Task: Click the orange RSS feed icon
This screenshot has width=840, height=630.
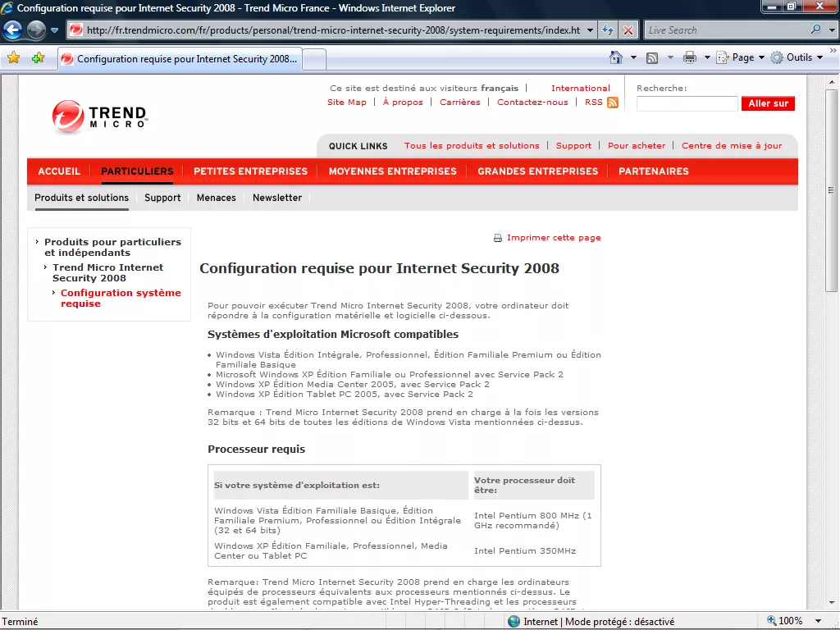Action: pyautogui.click(x=612, y=103)
